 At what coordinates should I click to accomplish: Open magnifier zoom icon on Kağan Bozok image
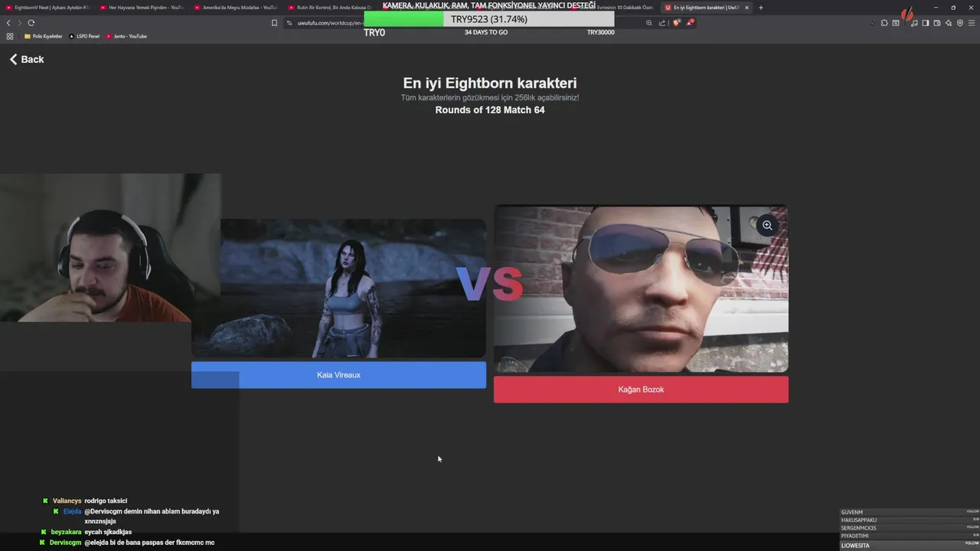[767, 225]
